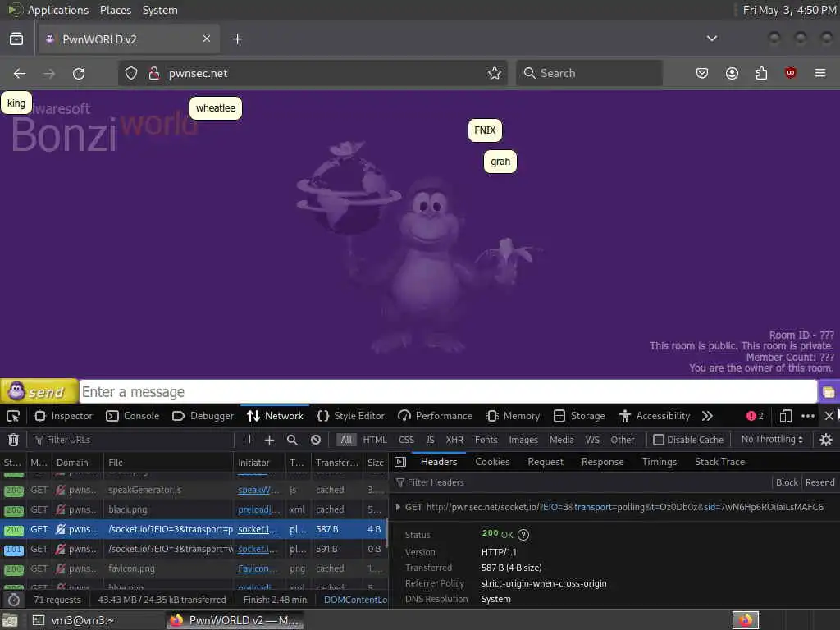Filter network requests by CSS
840x630 pixels.
(x=406, y=440)
